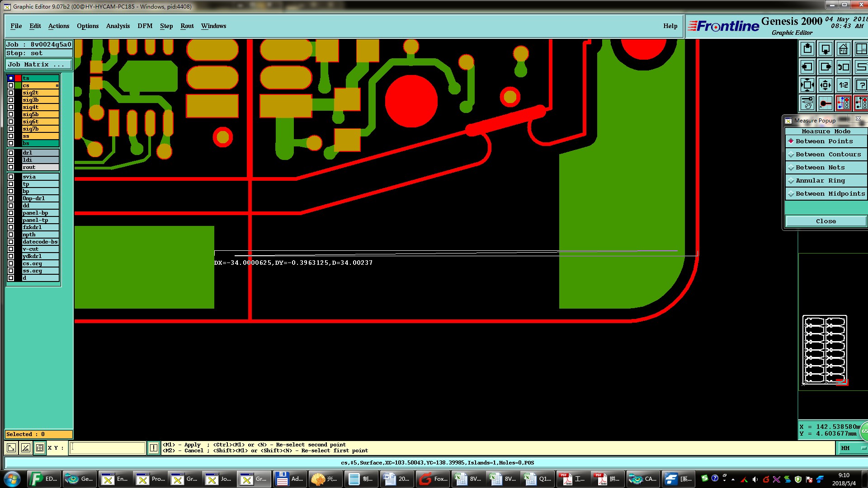
Task: Click Close in Measure Popup
Action: 826,221
